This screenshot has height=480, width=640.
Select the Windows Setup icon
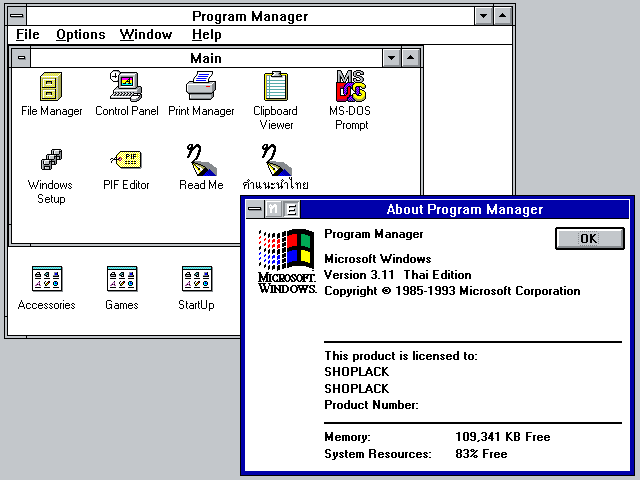[x=51, y=160]
